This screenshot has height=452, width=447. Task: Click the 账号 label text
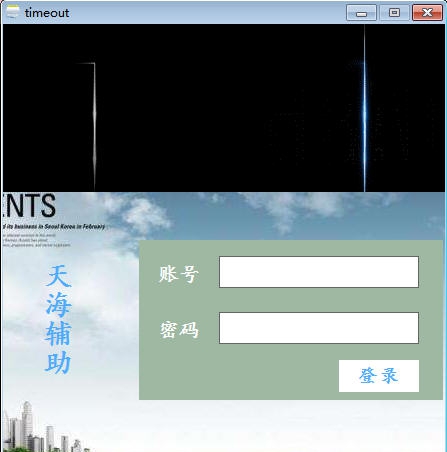[x=179, y=274]
